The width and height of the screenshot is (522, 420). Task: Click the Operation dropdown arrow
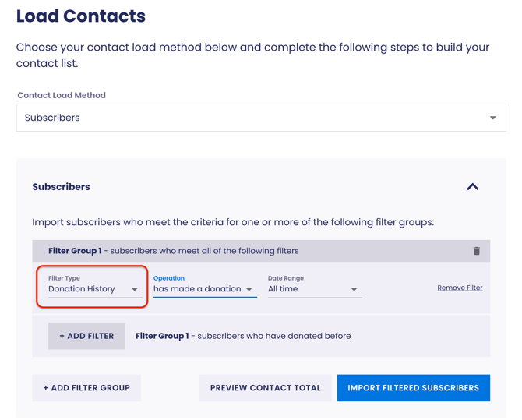[x=249, y=289]
